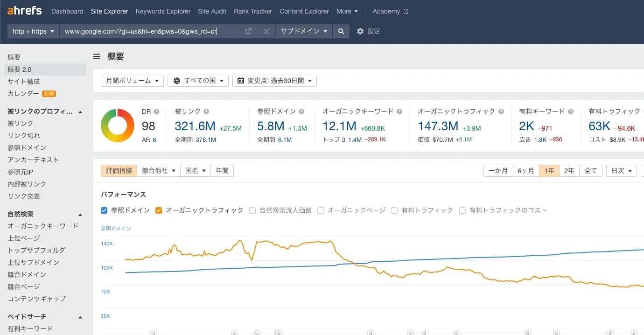Open URL in new tab icon
This screenshot has height=335, width=644.
pos(248,31)
